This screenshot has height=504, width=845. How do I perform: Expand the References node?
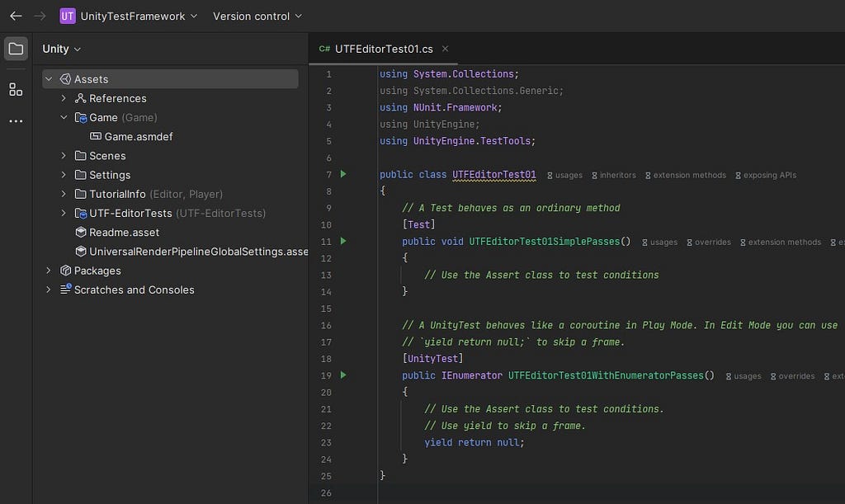point(64,98)
